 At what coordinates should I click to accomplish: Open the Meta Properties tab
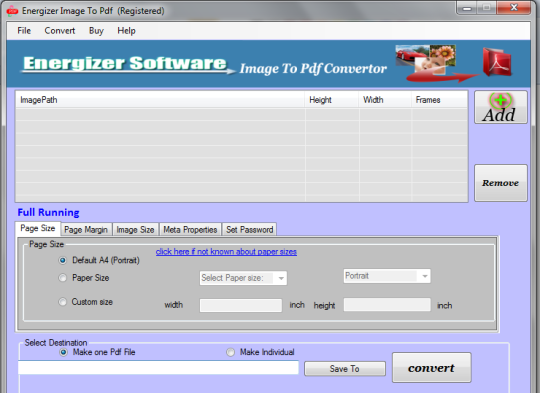tap(190, 230)
